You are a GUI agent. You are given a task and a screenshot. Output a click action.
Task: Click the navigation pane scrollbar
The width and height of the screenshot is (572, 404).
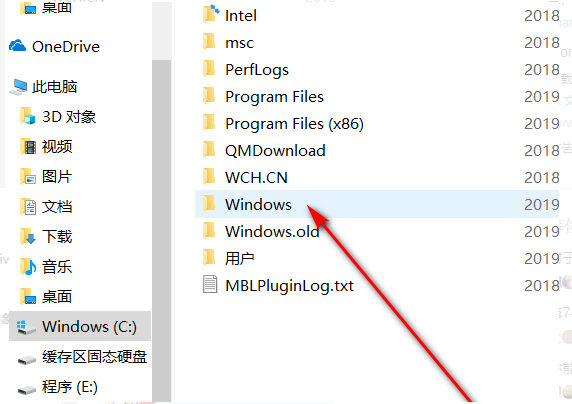pyautogui.click(x=161, y=230)
